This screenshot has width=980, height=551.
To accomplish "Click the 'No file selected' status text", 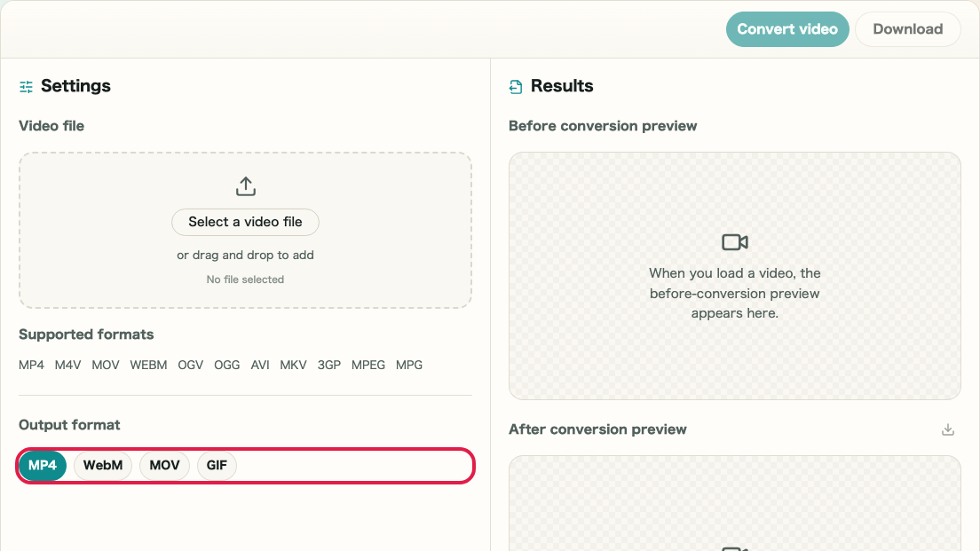I will pyautogui.click(x=245, y=279).
